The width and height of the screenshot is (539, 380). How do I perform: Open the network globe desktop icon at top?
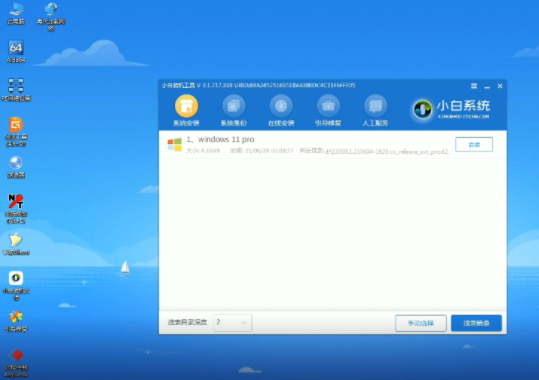51,17
